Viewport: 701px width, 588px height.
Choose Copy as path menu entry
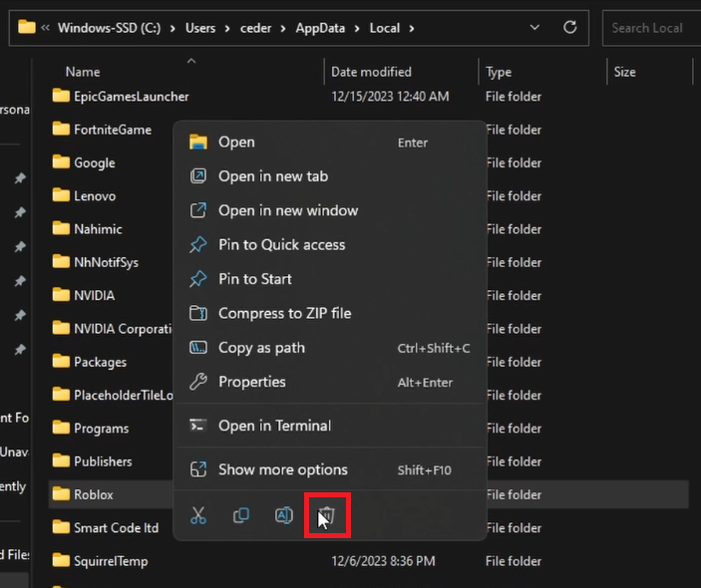[261, 348]
